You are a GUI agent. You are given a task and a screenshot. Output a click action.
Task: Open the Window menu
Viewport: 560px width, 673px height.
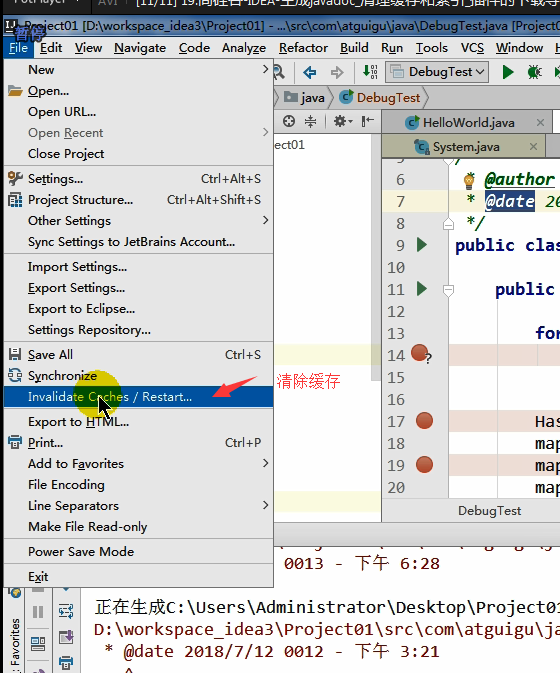(x=520, y=48)
